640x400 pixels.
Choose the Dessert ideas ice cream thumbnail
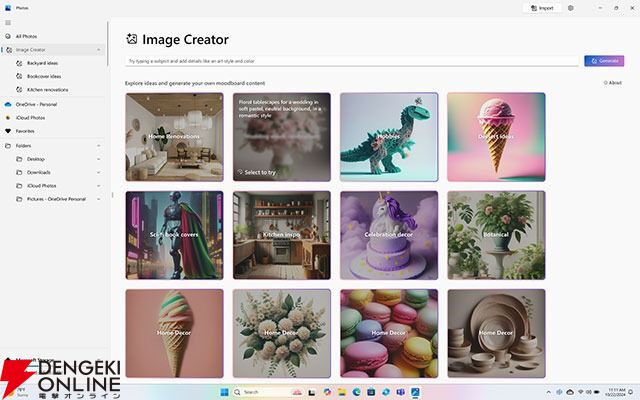coord(495,135)
